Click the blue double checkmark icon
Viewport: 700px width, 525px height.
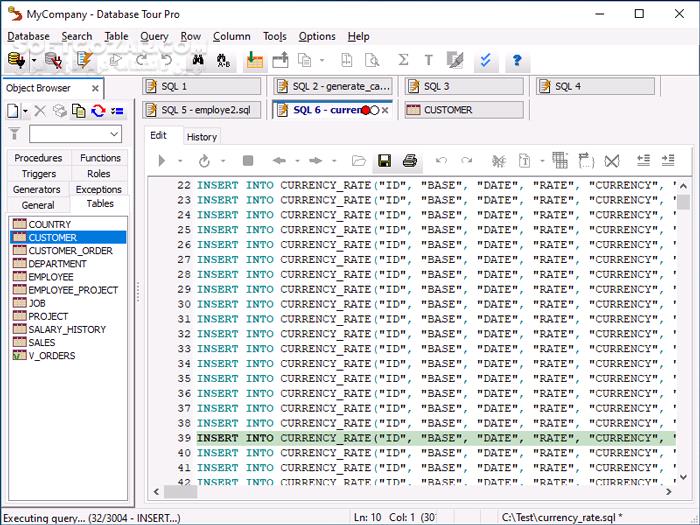[486, 60]
